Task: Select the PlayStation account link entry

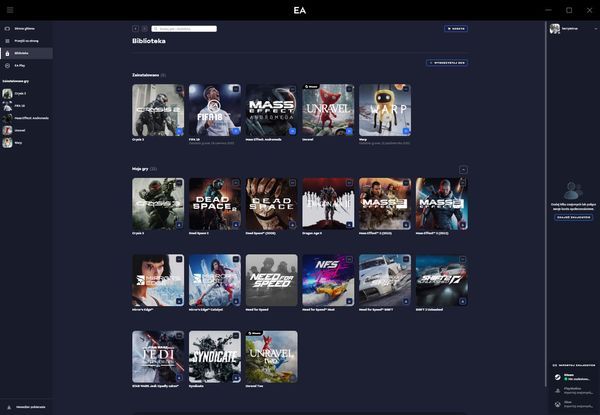Action: (574, 391)
